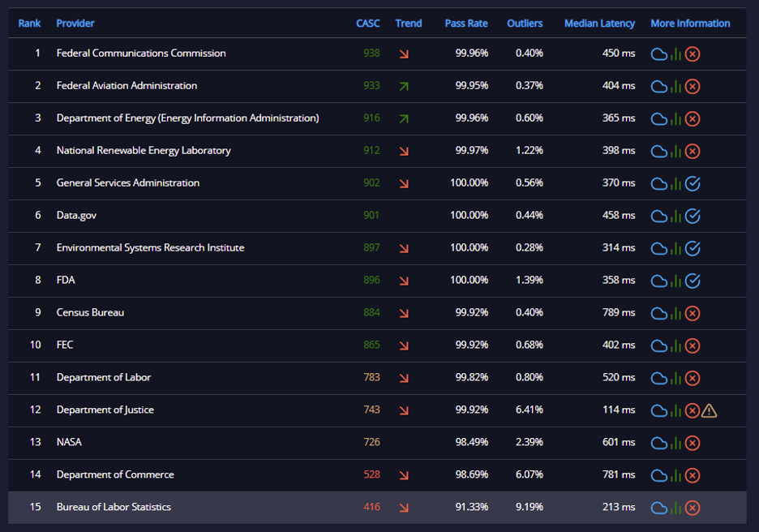Open cloud icon for Bureau of Labor Statistics
Viewport: 759px width, 532px height.
658,508
